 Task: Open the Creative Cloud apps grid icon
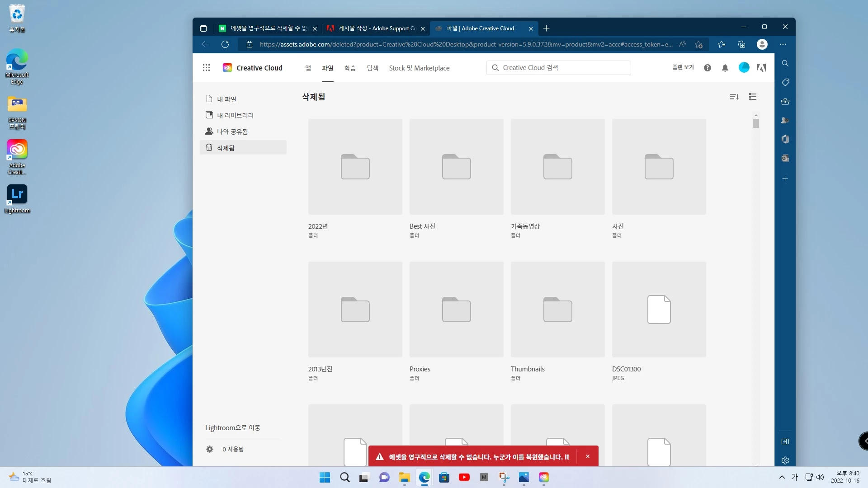pyautogui.click(x=206, y=68)
